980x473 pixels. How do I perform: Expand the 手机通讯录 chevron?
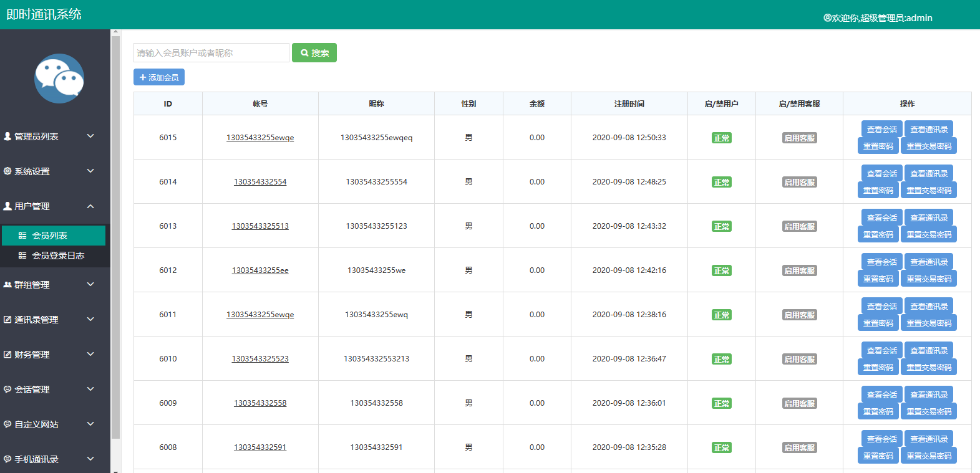click(x=90, y=459)
